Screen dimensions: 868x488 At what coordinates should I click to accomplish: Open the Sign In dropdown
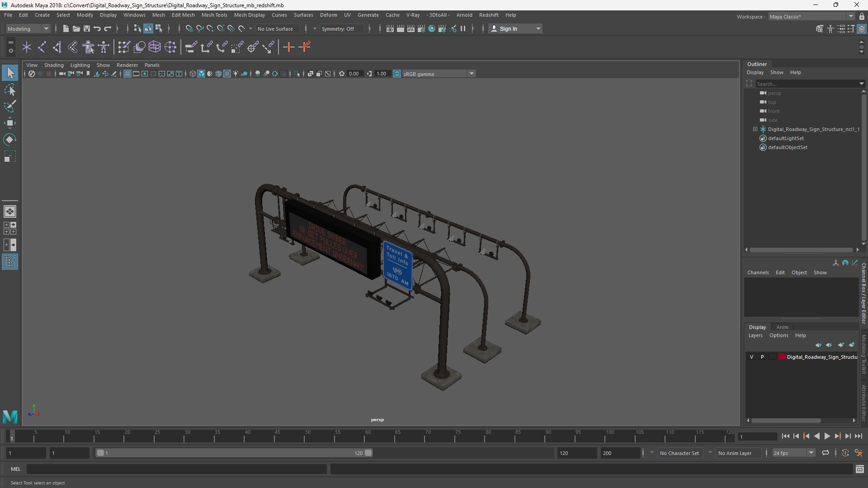pos(515,29)
